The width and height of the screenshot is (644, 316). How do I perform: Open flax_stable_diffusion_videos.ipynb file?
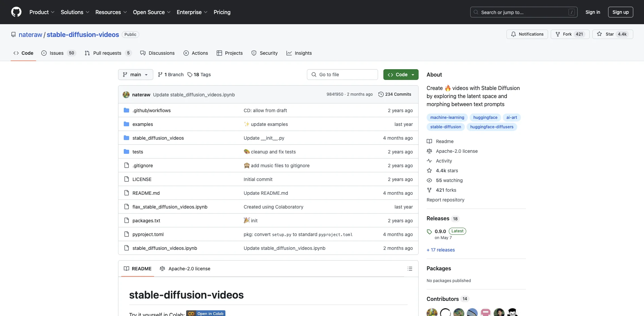170,207
